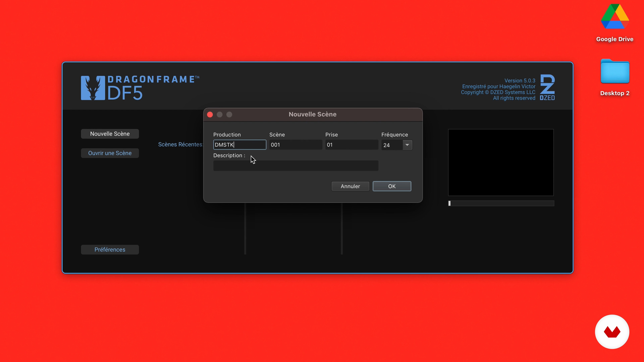This screenshot has width=644, height=362.
Task: Click the Production input field
Action: coord(240,145)
